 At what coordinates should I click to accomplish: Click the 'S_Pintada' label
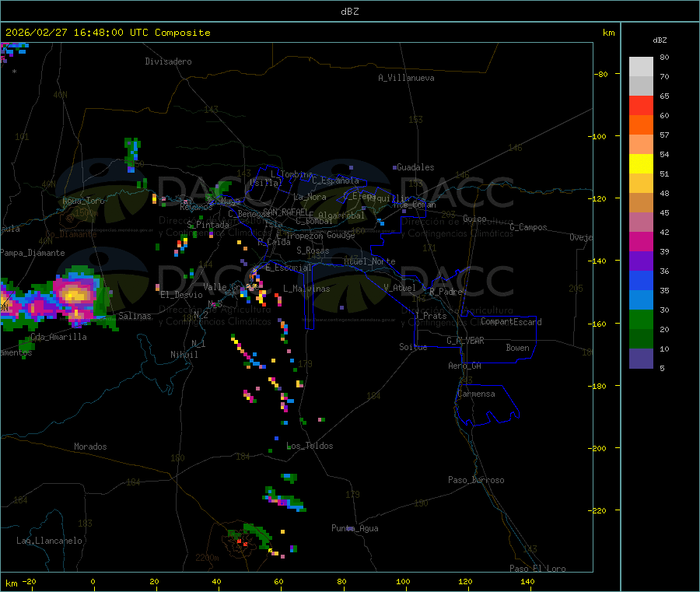(208, 225)
